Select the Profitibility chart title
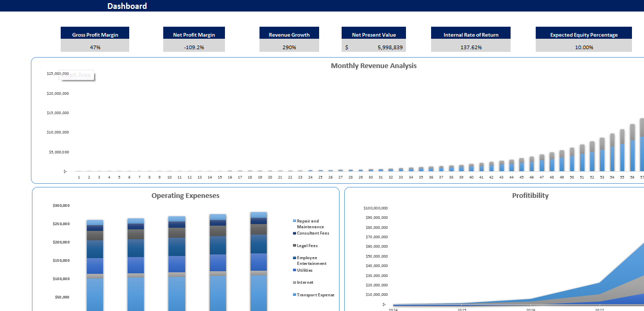Viewport: 644px width, 311px height. pos(530,195)
